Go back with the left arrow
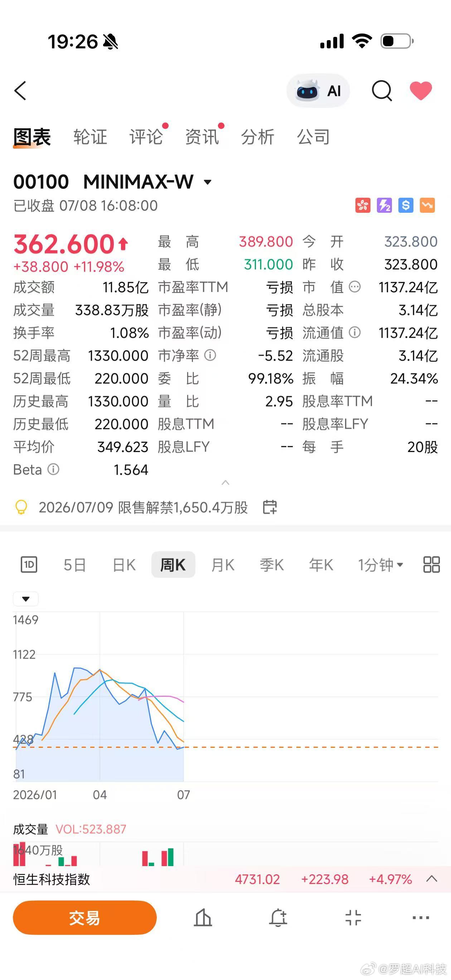The width and height of the screenshot is (451, 980). point(20,91)
